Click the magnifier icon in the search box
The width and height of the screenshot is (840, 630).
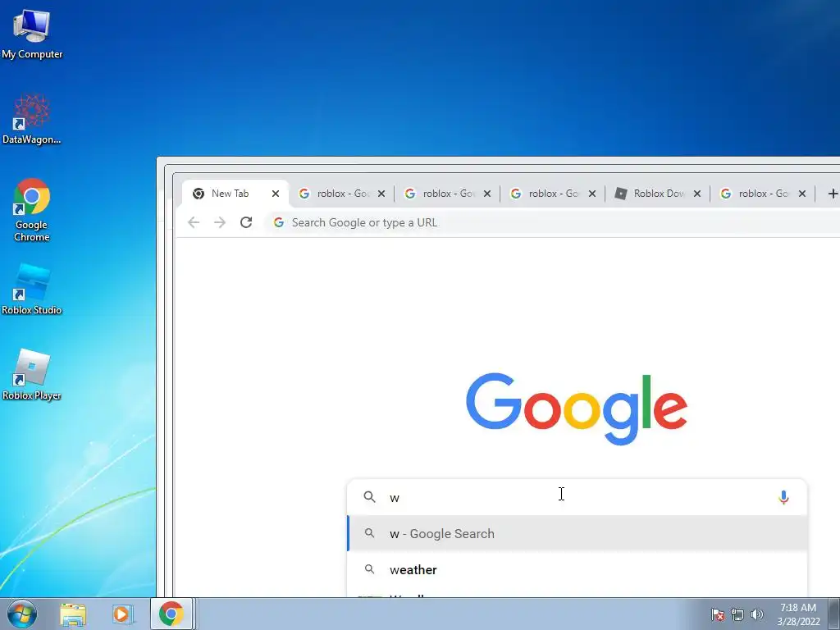coord(370,497)
